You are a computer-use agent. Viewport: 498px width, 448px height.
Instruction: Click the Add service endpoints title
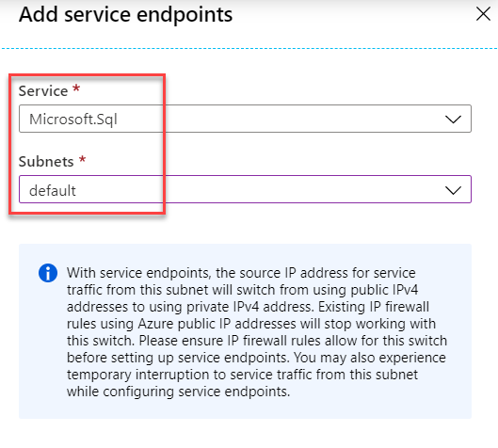[126, 15]
